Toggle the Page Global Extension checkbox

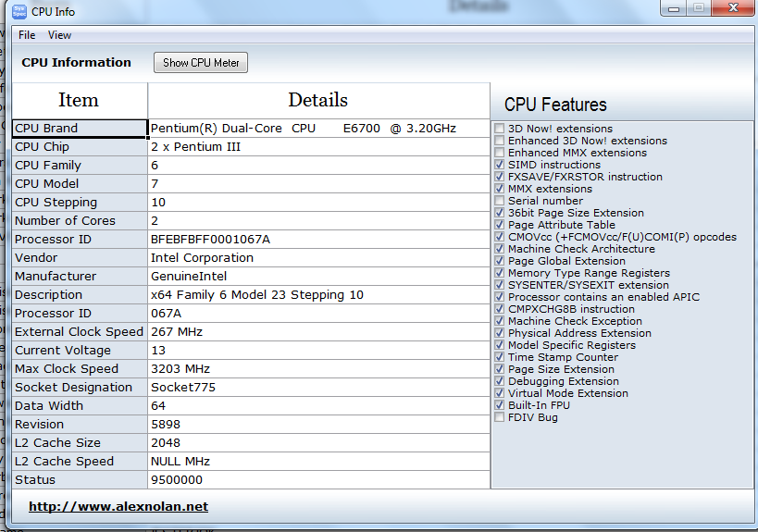(x=500, y=261)
